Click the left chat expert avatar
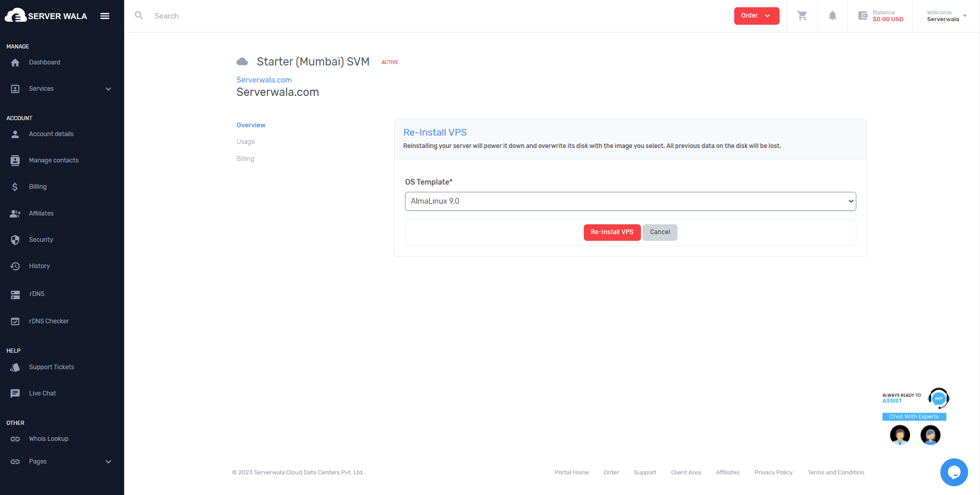Viewport: 980px width, 495px height. [900, 435]
